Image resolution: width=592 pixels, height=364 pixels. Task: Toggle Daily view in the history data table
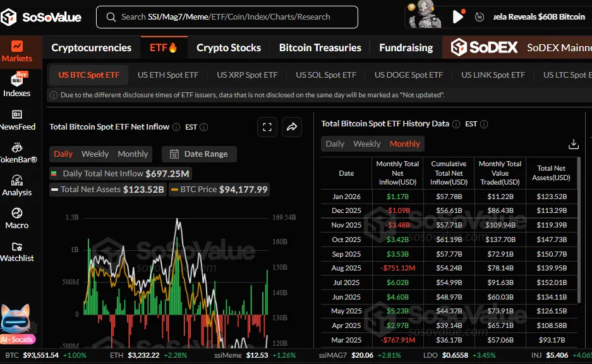point(335,143)
